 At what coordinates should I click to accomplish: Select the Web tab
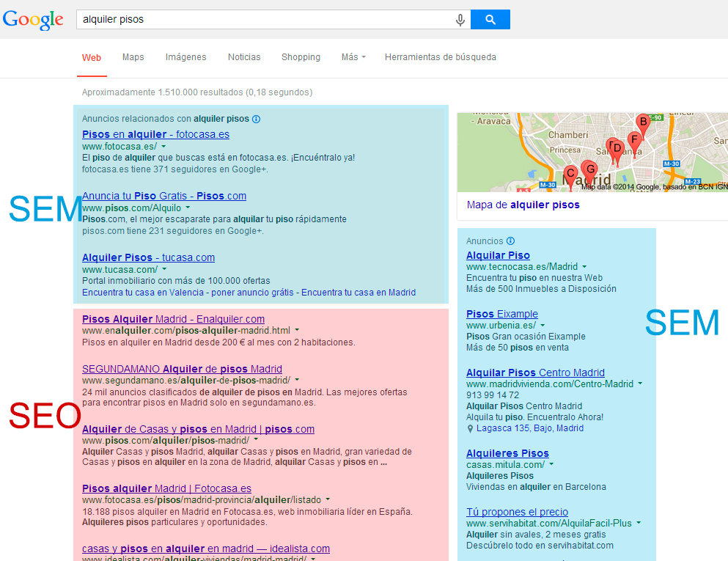coord(92,58)
